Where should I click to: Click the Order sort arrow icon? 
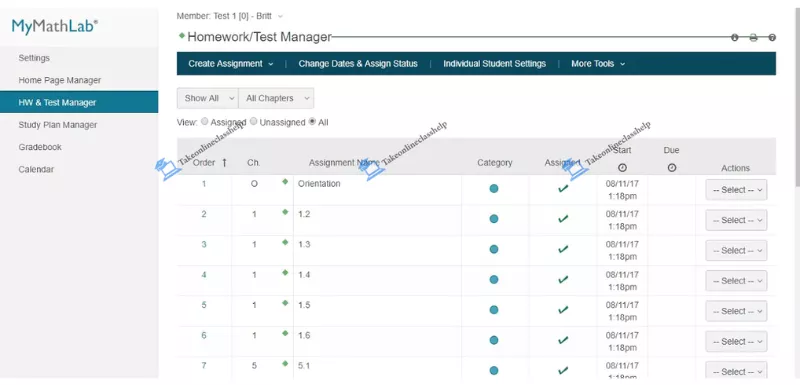[x=224, y=163]
